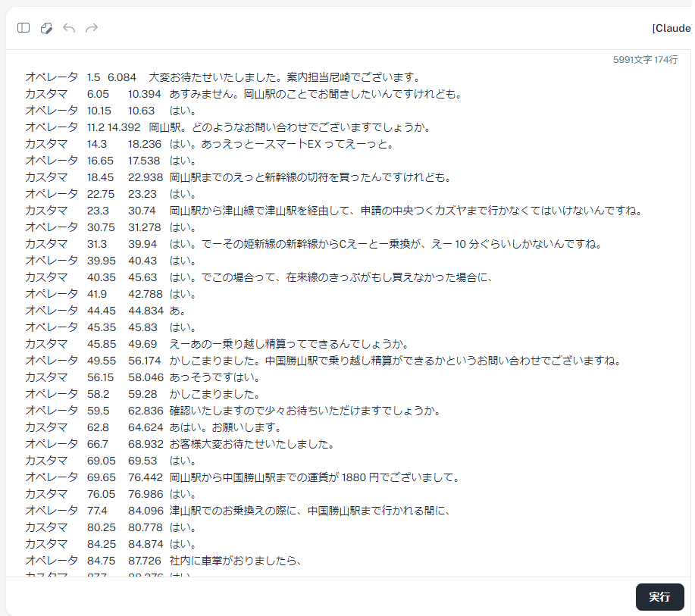Toggle the split-pane layout icon
The image size is (695, 616).
click(x=23, y=27)
